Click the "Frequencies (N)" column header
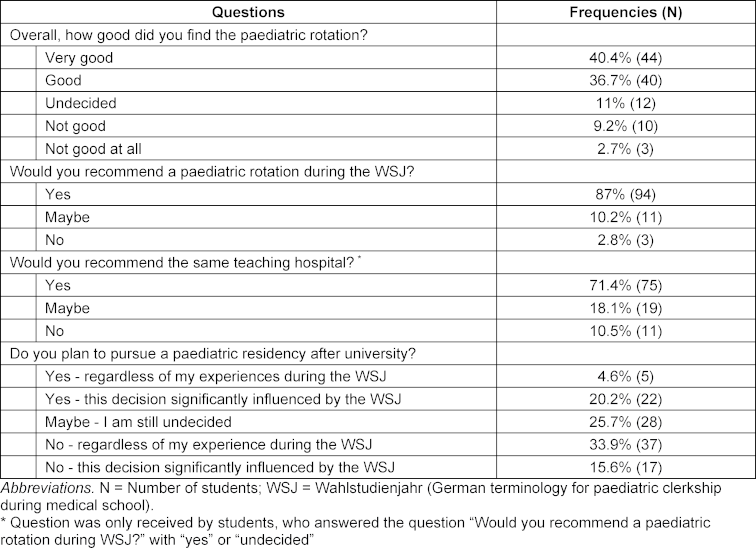 [x=626, y=13]
